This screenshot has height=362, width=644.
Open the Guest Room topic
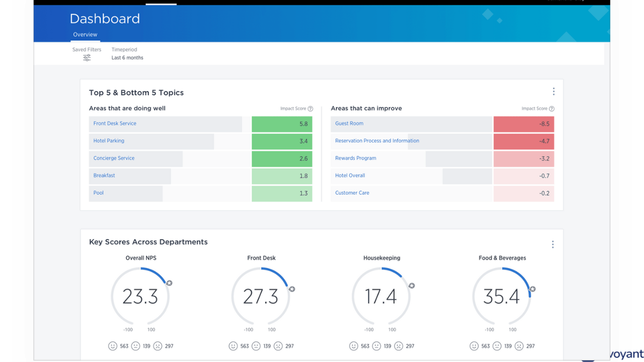[349, 123]
